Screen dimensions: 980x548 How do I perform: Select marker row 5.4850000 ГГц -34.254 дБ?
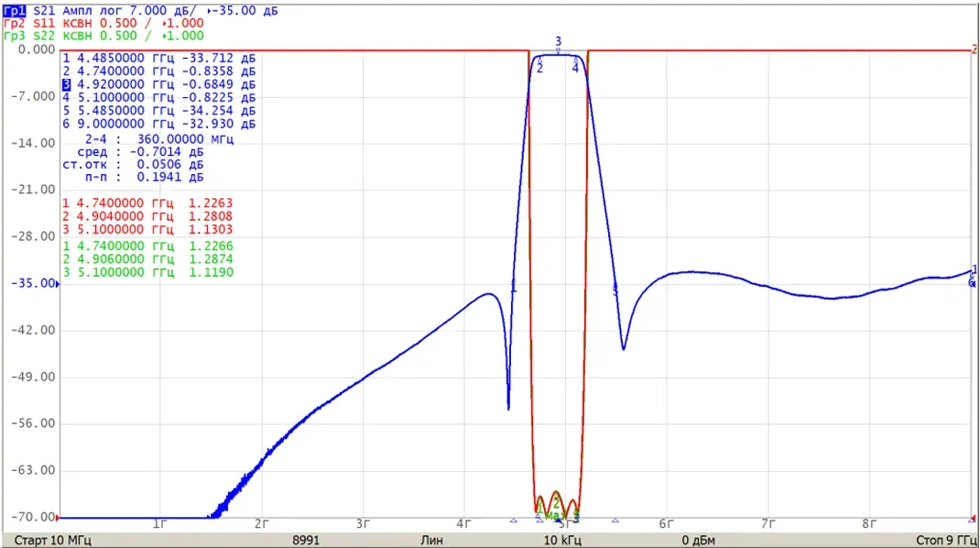(x=158, y=111)
